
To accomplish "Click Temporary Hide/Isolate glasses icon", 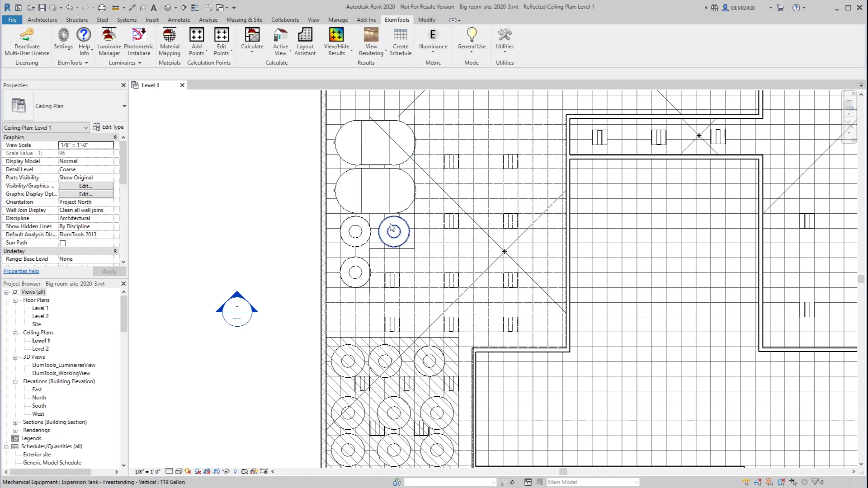I will coord(226,471).
